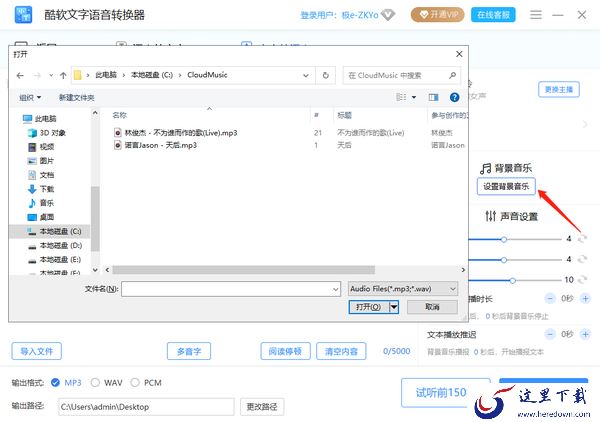Viewport: 600px width, 422px height.
Task: Click the horizontal scrollbar in file list
Action: (x=243, y=270)
